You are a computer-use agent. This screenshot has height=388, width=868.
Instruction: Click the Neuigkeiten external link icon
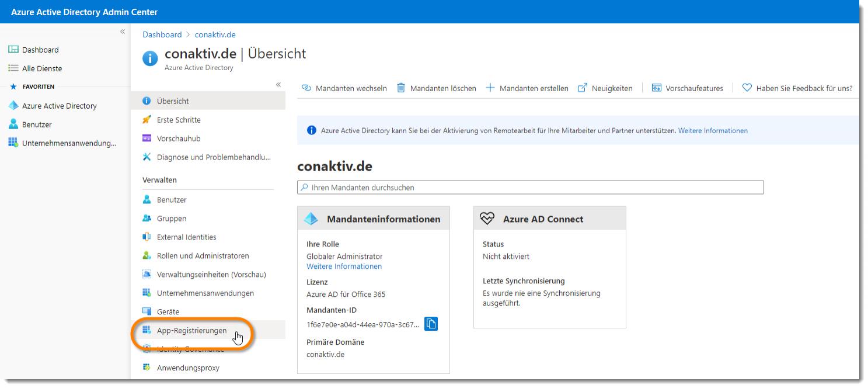582,88
